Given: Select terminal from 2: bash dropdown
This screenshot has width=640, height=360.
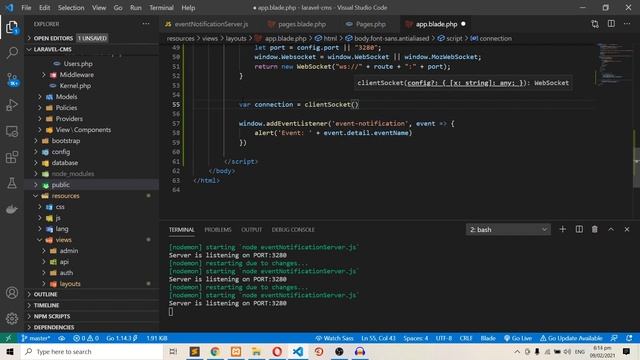Looking at the screenshot, I should click(508, 229).
